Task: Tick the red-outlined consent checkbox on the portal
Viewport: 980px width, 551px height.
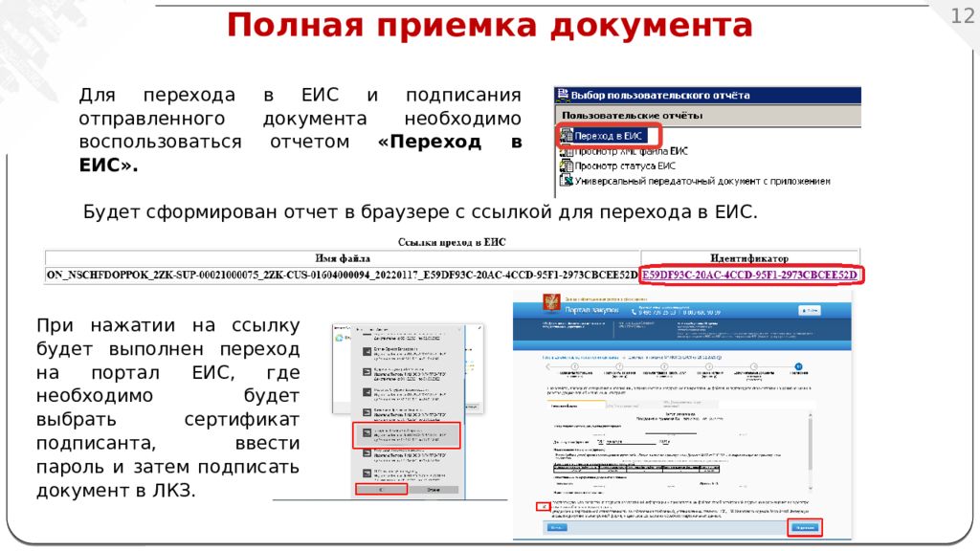Action: (x=542, y=506)
